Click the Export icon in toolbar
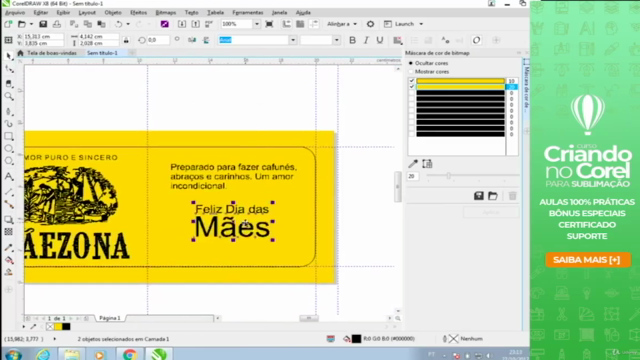The image size is (640, 360). (196, 24)
